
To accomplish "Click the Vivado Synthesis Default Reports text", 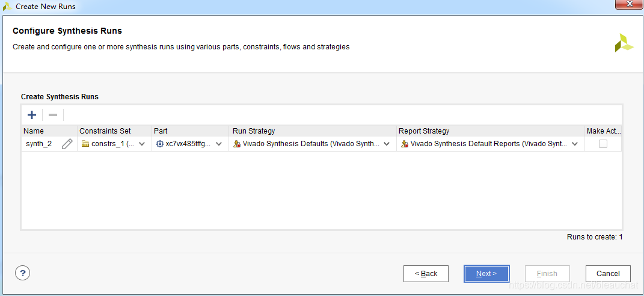I will pos(489,144).
